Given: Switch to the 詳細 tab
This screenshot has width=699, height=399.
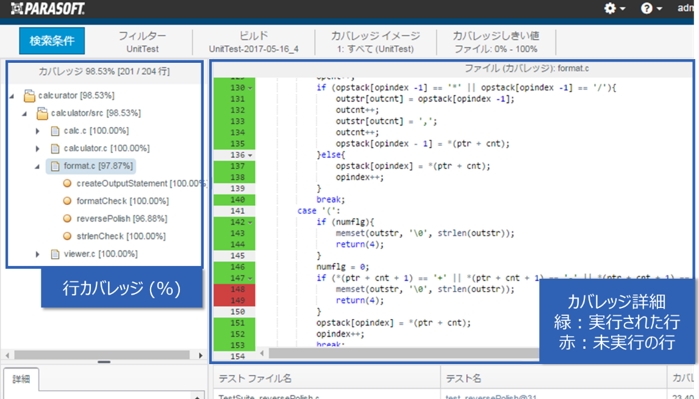Looking at the screenshot, I should 21,379.
